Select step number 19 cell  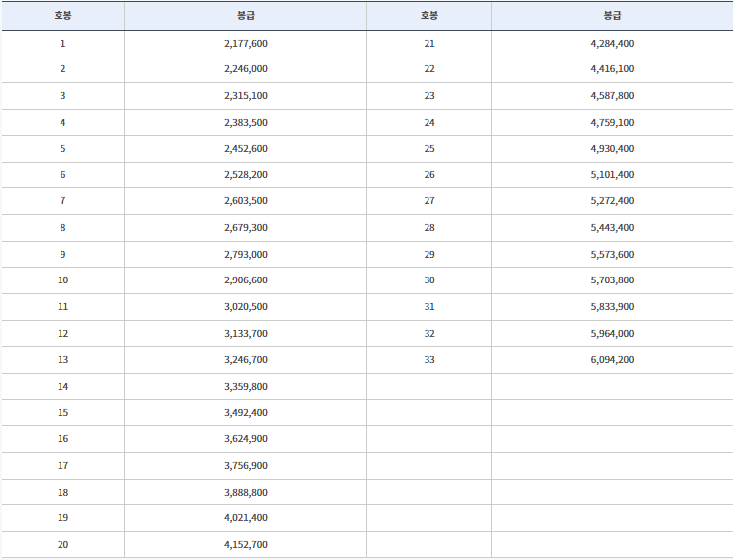click(x=63, y=518)
